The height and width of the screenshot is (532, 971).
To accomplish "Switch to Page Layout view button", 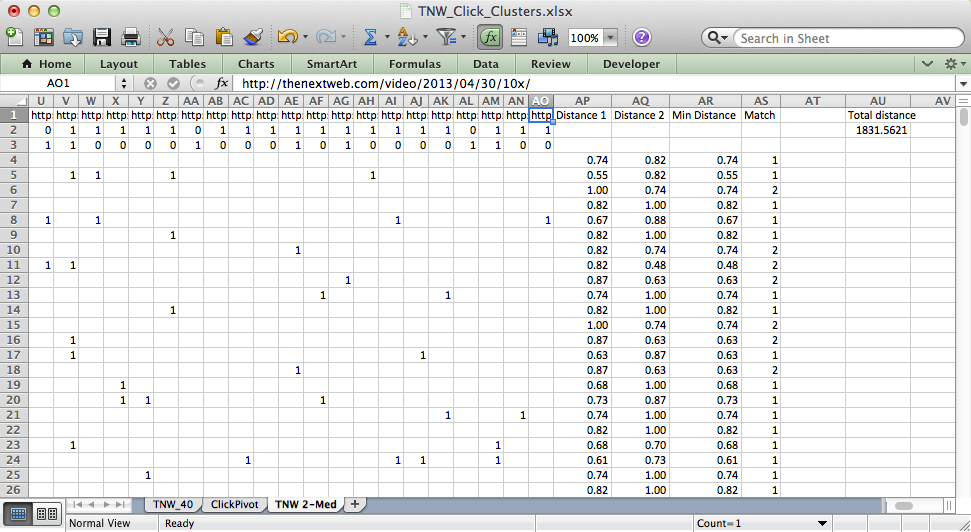I will point(46,513).
